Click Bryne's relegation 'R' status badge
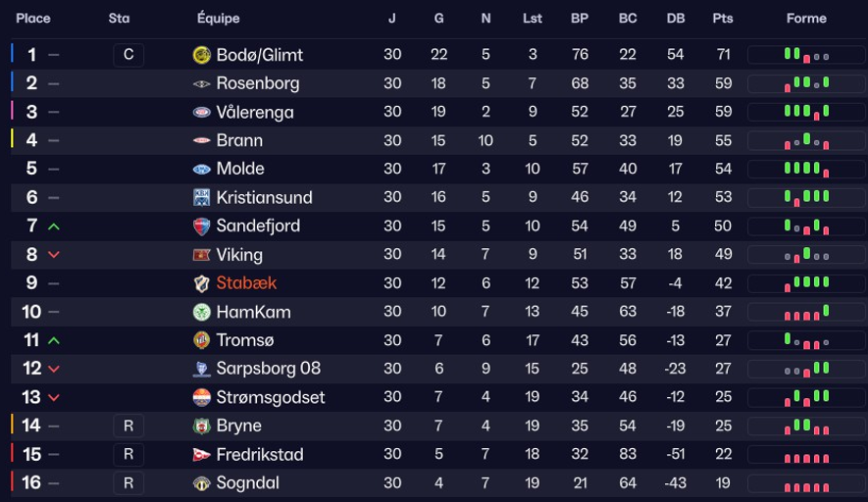Screen dimensions: 868x502 point(128,427)
